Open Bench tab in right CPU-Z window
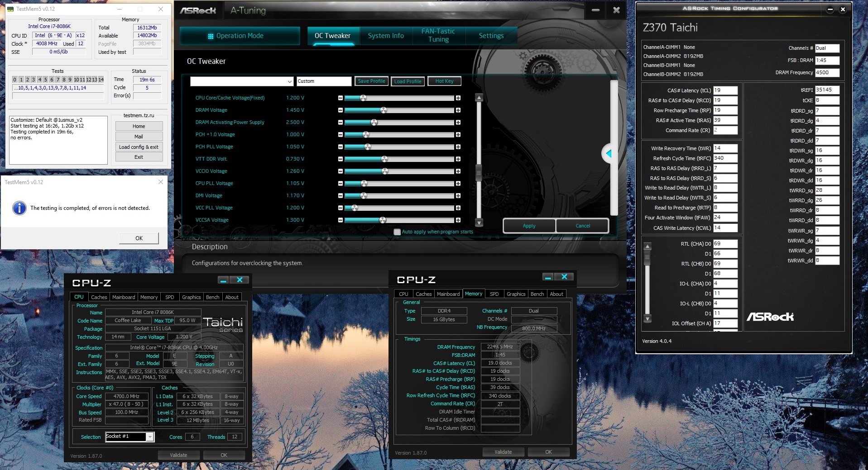868x470 pixels. point(537,294)
